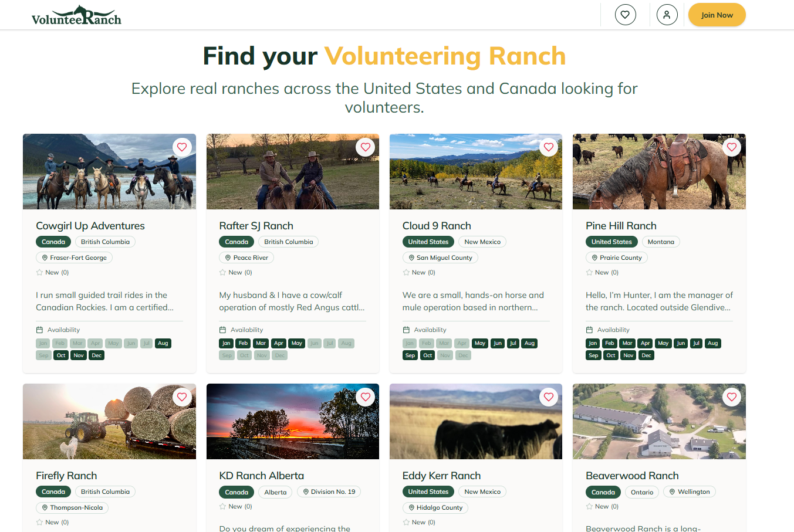Click Cowgirl Up Adventures star rating

(52, 272)
